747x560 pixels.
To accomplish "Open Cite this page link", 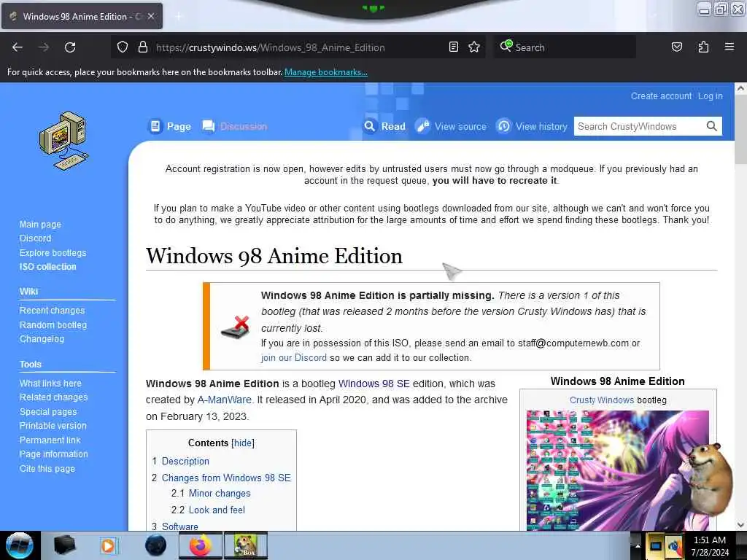I will pos(47,469).
